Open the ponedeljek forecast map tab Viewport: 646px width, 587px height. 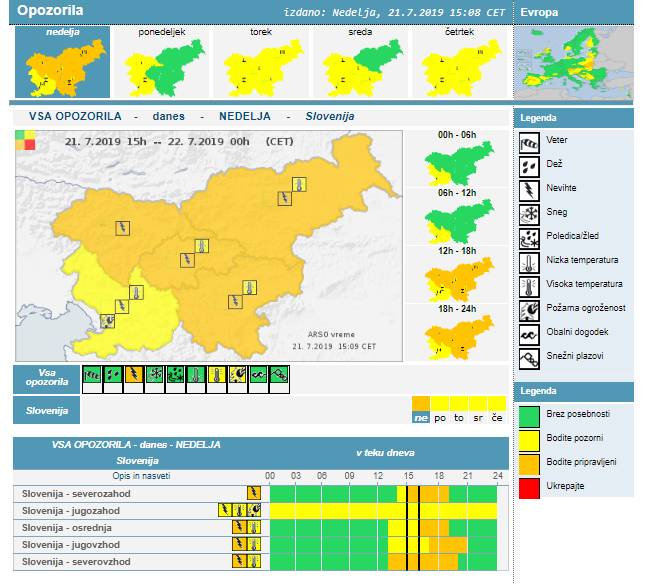(x=160, y=62)
